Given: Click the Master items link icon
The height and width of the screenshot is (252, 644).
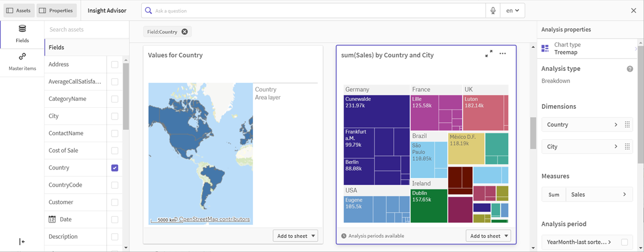Looking at the screenshot, I should click(x=22, y=57).
